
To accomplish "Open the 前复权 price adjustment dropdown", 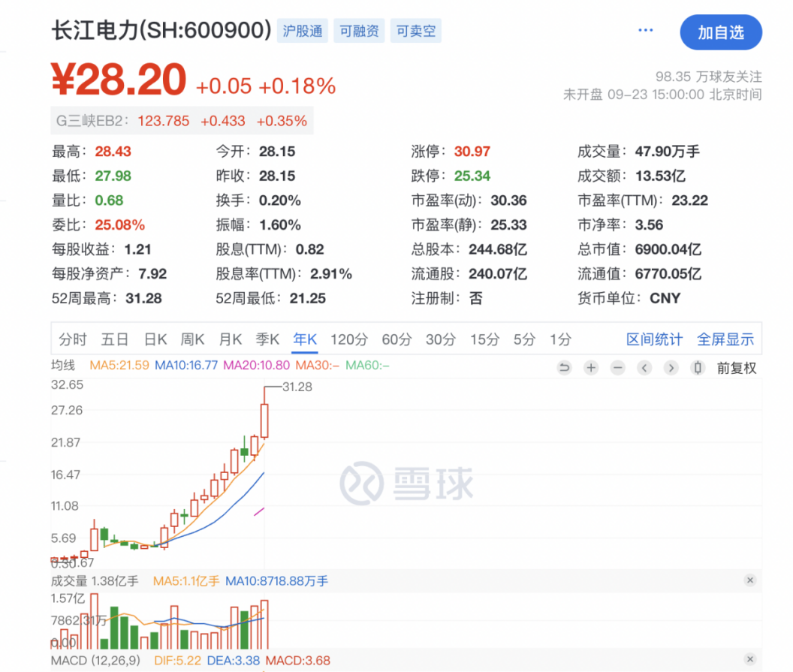I will click(x=737, y=368).
